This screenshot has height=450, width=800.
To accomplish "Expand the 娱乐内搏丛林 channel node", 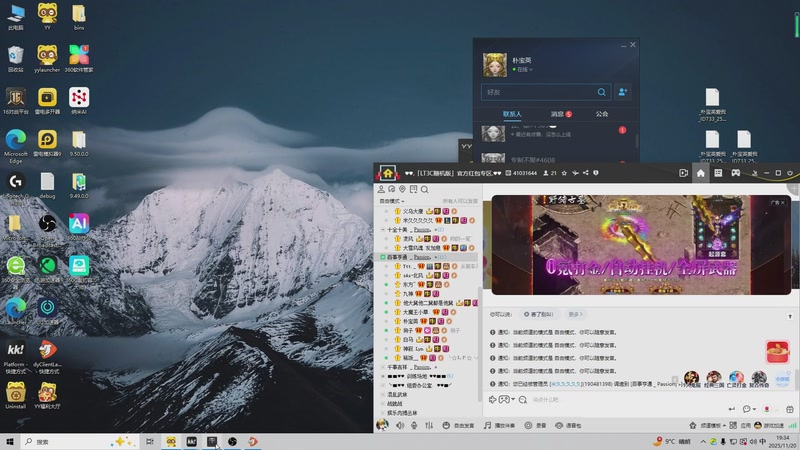I will point(383,413).
